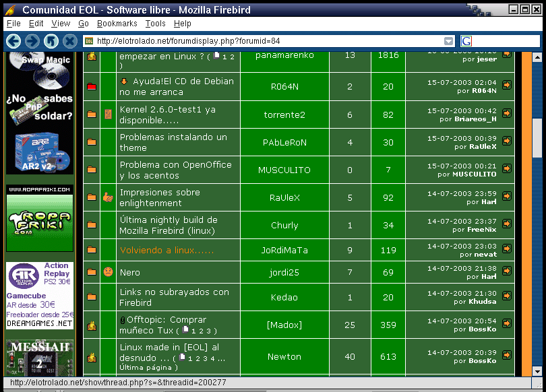The height and width of the screenshot is (392, 546).
Task: Click the EOL site favicon in address bar
Action: [x=89, y=41]
